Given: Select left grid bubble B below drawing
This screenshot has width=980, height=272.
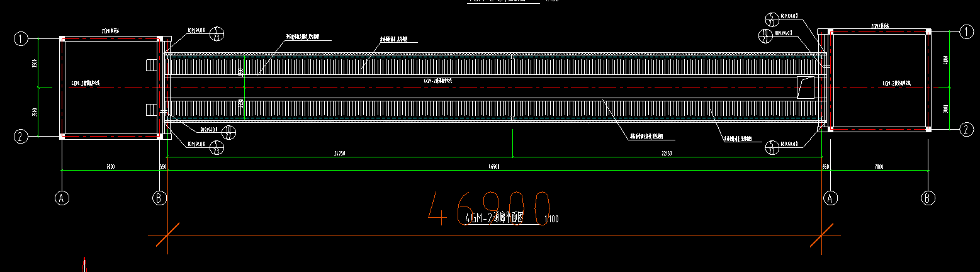Looking at the screenshot, I should point(160,198).
